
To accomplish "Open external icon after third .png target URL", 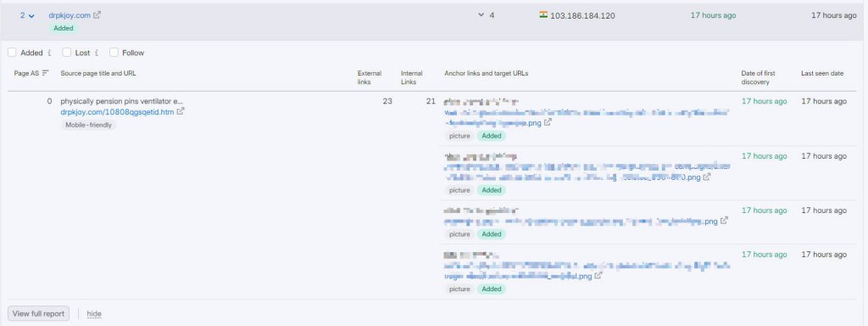I will [724, 221].
